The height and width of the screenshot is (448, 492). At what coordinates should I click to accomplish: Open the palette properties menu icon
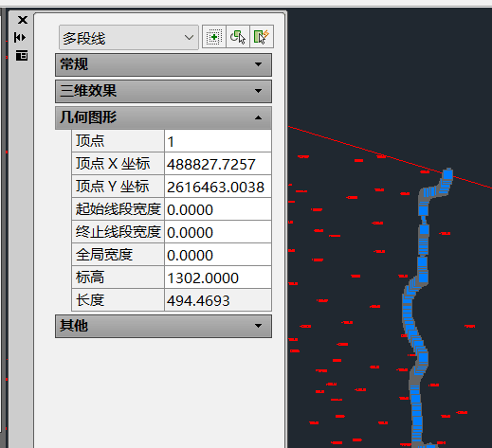click(x=22, y=56)
